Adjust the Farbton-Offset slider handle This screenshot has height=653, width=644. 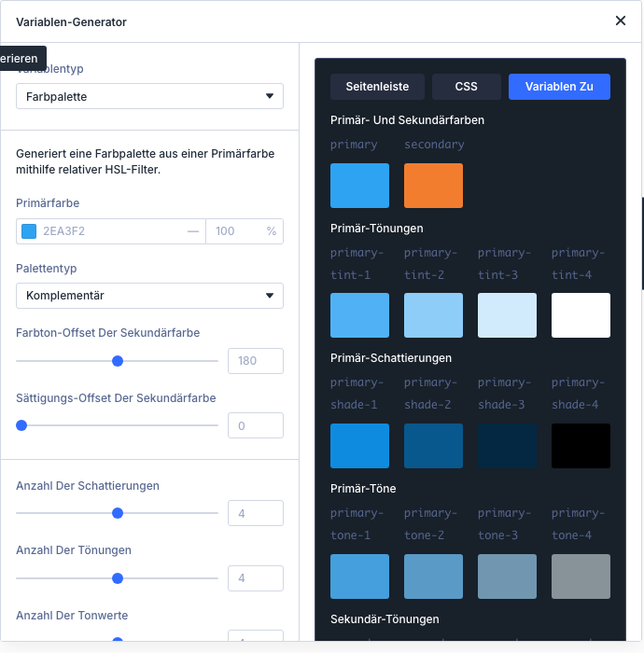(x=118, y=361)
